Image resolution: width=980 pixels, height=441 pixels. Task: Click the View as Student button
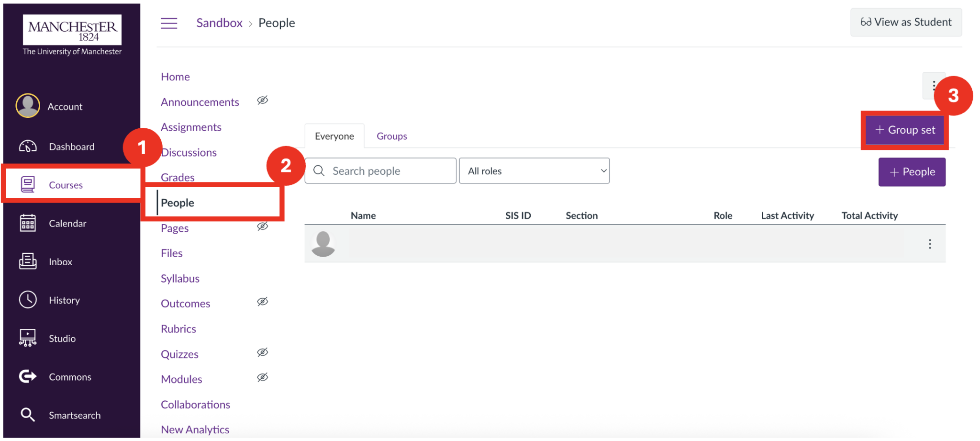click(905, 22)
